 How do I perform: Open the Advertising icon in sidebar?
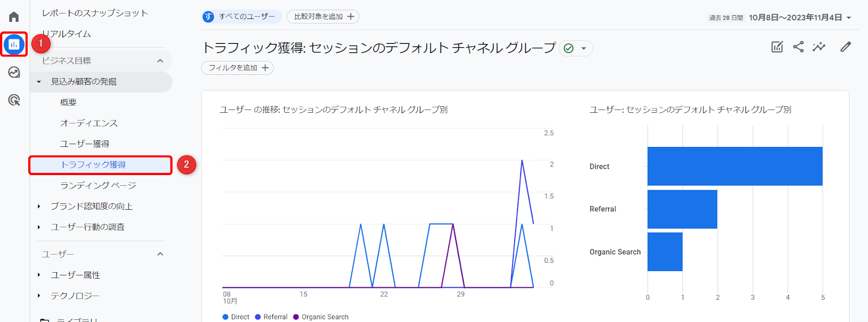(x=14, y=100)
